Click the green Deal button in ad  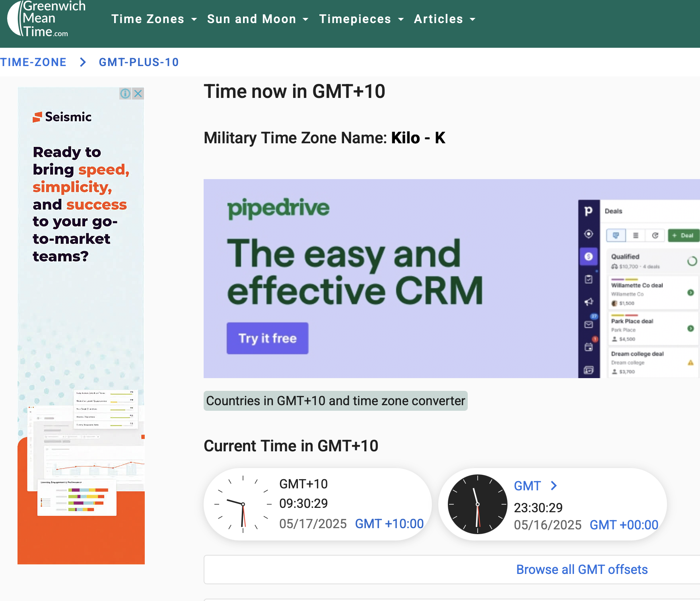click(x=683, y=235)
